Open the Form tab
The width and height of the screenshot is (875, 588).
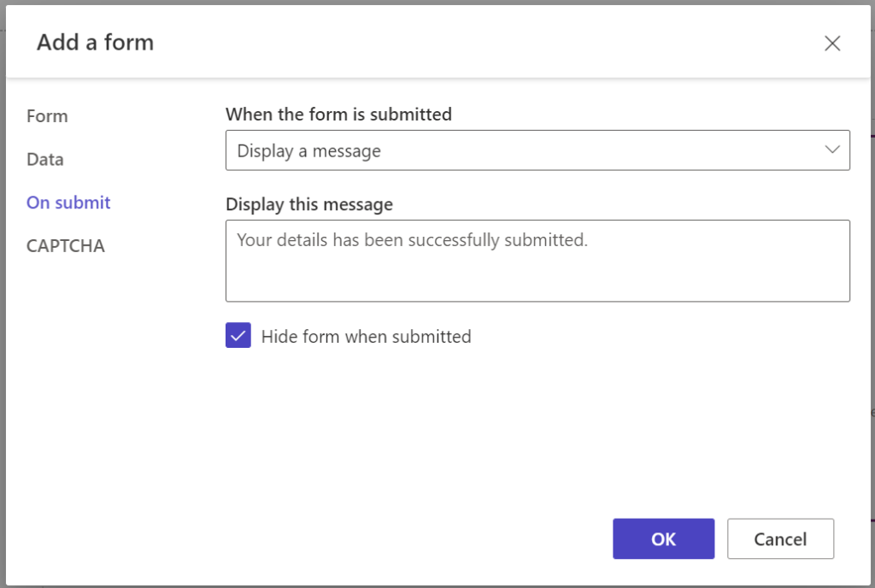point(48,116)
